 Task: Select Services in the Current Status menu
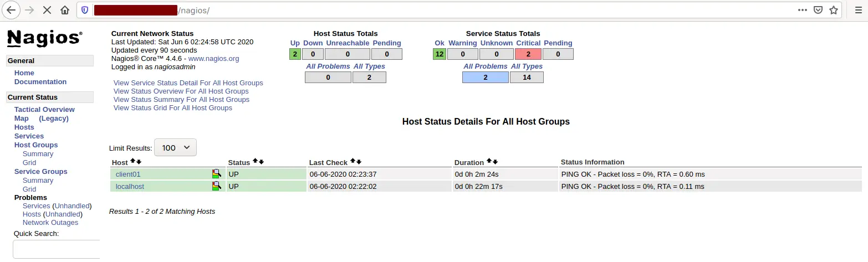[29, 136]
